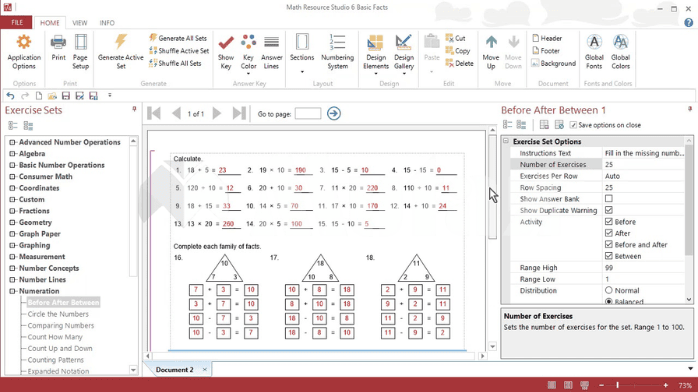Toggle Save options on close checkbox
This screenshot has width=698, height=392.
click(x=573, y=125)
